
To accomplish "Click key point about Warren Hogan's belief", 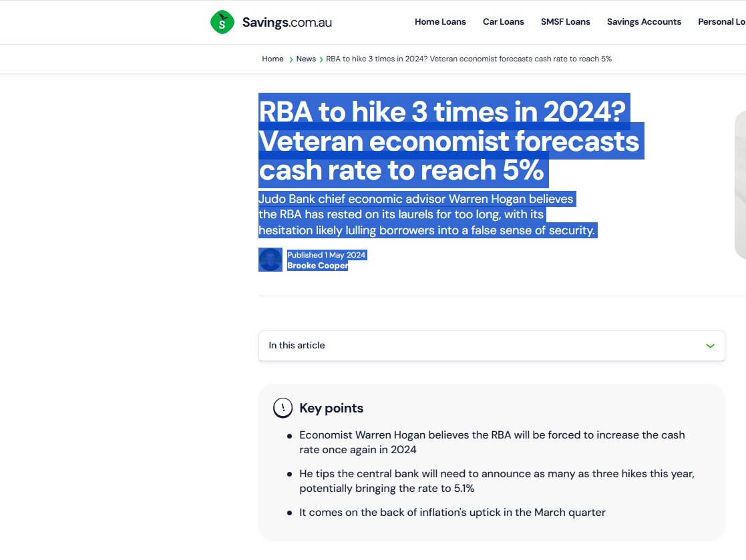I will pos(492,442).
